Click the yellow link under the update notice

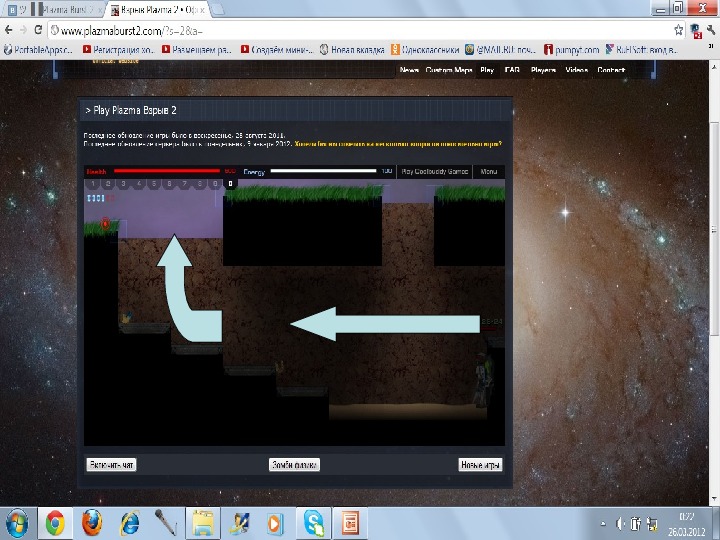tap(398, 144)
